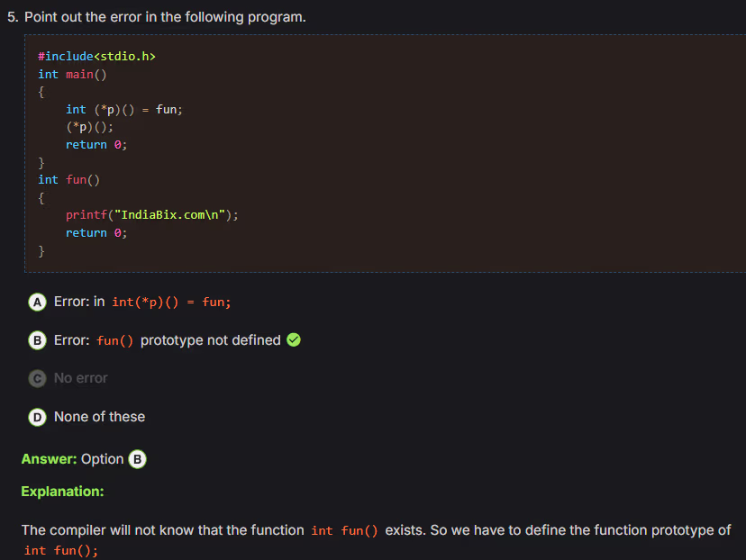Click the 'int fun()' definition in code block

68,179
